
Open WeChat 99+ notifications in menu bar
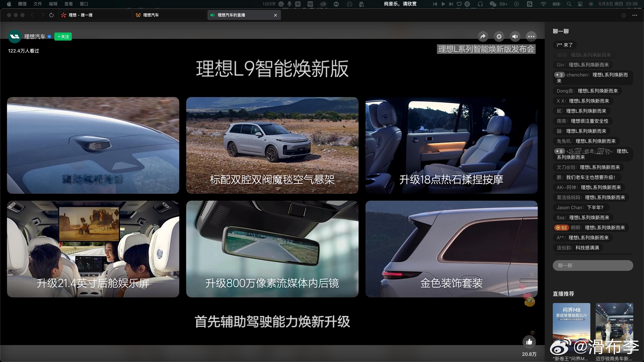click(x=498, y=4)
